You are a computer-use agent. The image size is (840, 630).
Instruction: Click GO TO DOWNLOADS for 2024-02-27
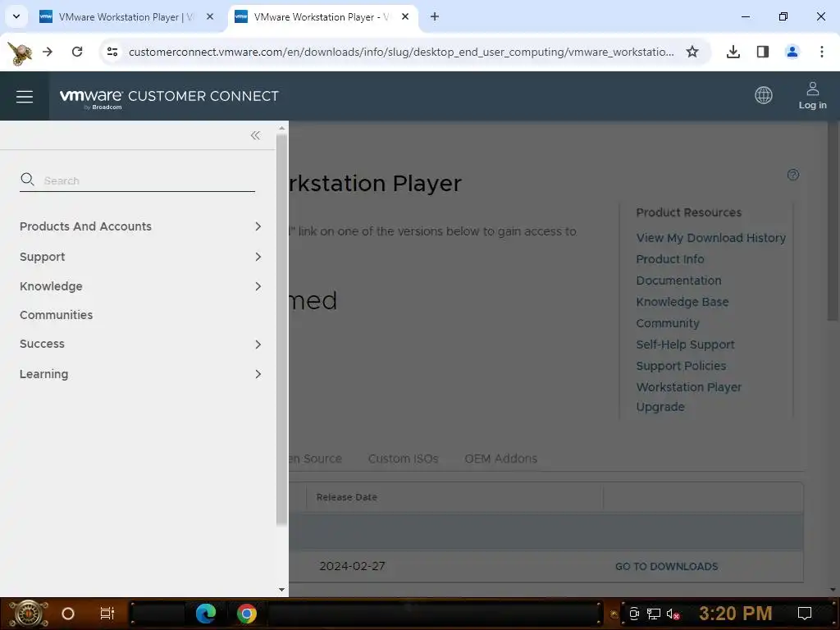(x=666, y=566)
